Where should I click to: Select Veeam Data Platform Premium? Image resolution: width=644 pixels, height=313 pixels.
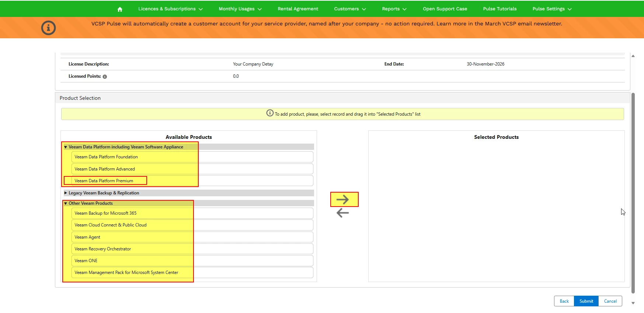(192, 181)
